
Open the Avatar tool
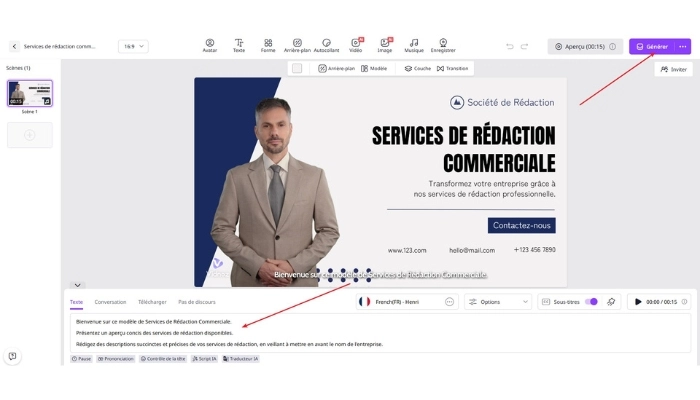(210, 46)
